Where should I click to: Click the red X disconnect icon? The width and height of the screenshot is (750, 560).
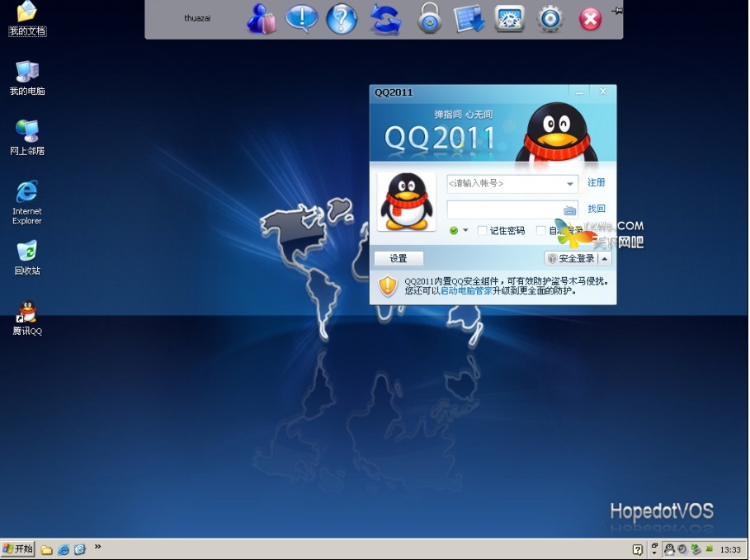click(590, 20)
